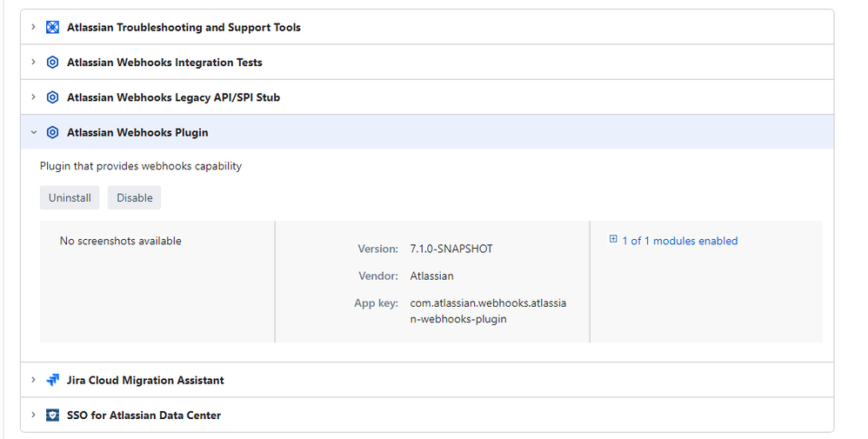Click the Atlassian Troubleshooting and Support Tools icon
Image resolution: width=868 pixels, height=439 pixels.
coord(52,27)
